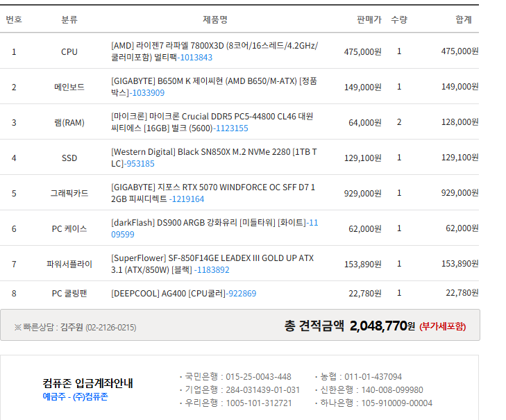Click the 판매가 column header
Viewport: 506px width, 420px height.
(x=369, y=19)
